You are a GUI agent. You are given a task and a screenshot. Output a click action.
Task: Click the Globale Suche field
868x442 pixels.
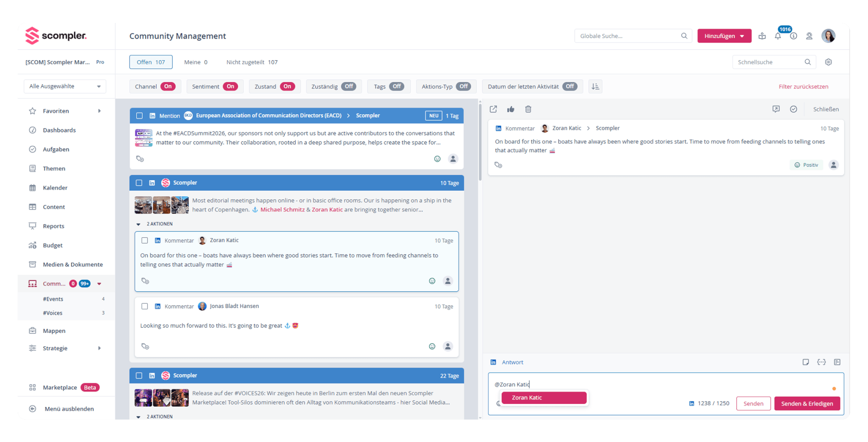coord(633,36)
